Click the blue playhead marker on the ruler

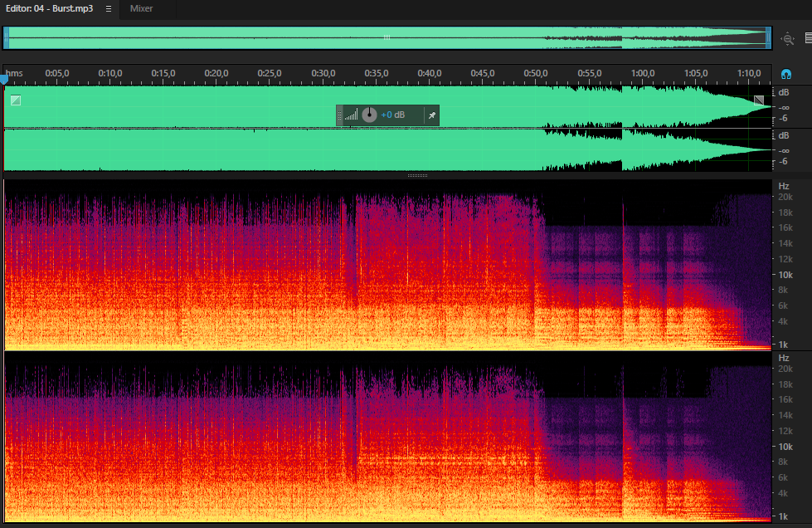coord(4,79)
